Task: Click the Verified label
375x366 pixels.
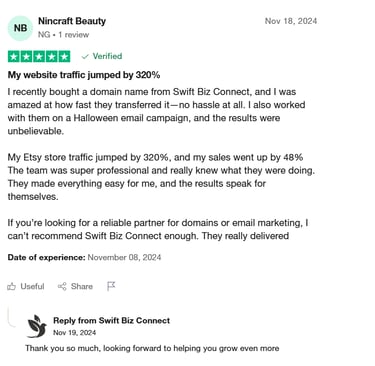Action: point(107,56)
